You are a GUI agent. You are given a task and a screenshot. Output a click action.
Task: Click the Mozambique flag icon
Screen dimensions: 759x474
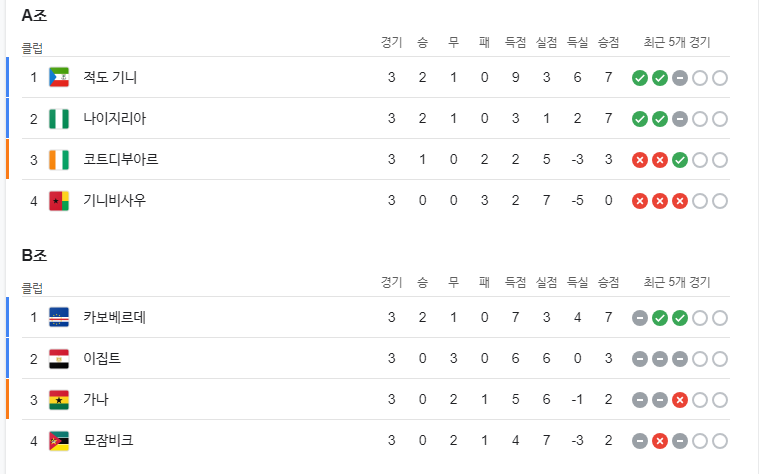click(59, 441)
